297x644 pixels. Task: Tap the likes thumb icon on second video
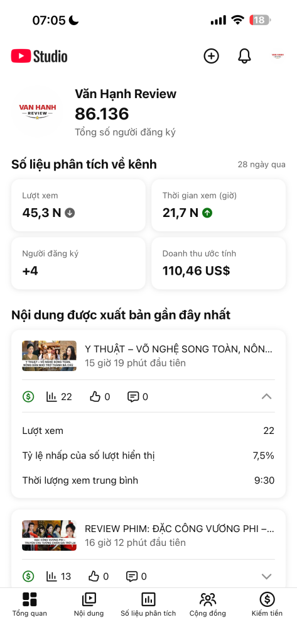click(94, 576)
